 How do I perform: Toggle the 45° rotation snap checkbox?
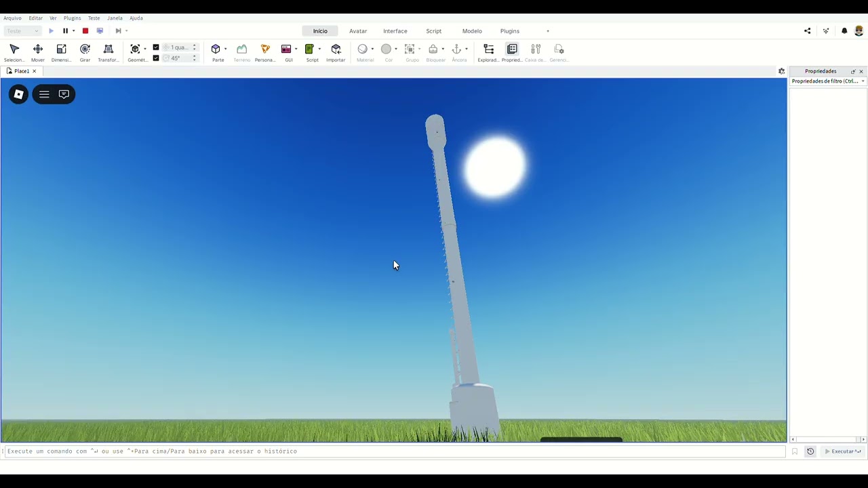[156, 58]
